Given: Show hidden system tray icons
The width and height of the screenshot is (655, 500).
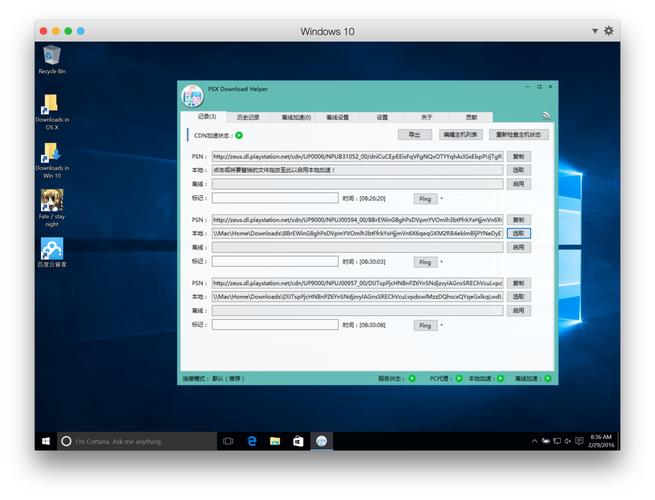Looking at the screenshot, I should click(534, 441).
